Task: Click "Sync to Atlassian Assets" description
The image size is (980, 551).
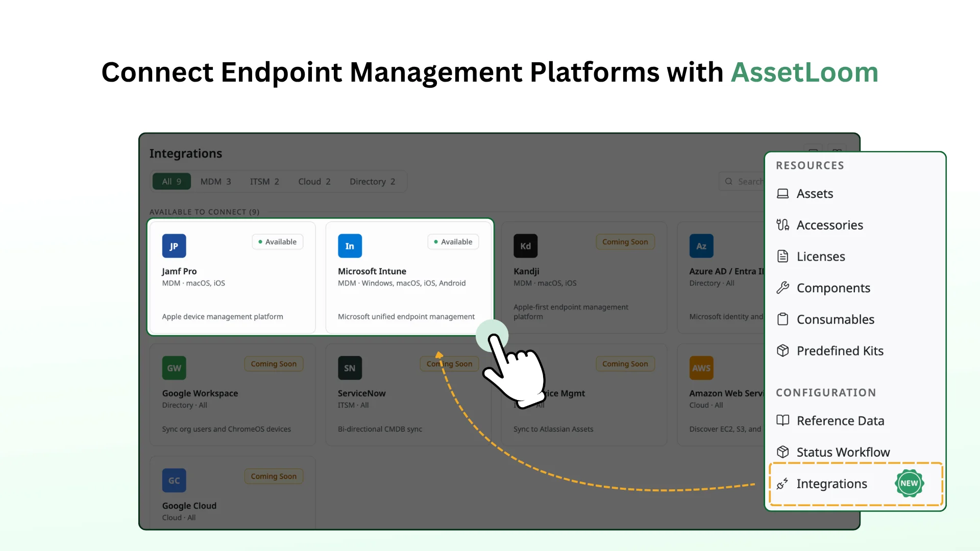Action: click(x=553, y=429)
